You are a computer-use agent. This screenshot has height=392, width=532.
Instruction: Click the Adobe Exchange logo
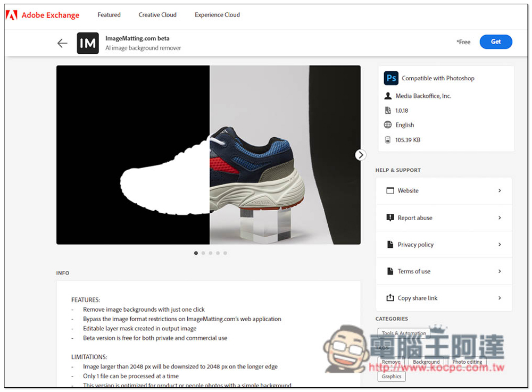coord(43,15)
